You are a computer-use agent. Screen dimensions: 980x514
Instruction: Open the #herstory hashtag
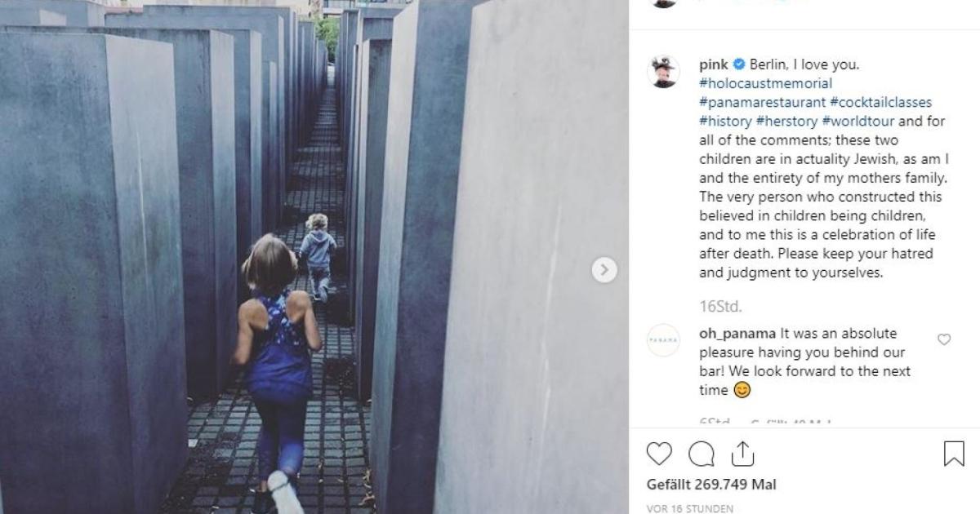[x=787, y=122]
